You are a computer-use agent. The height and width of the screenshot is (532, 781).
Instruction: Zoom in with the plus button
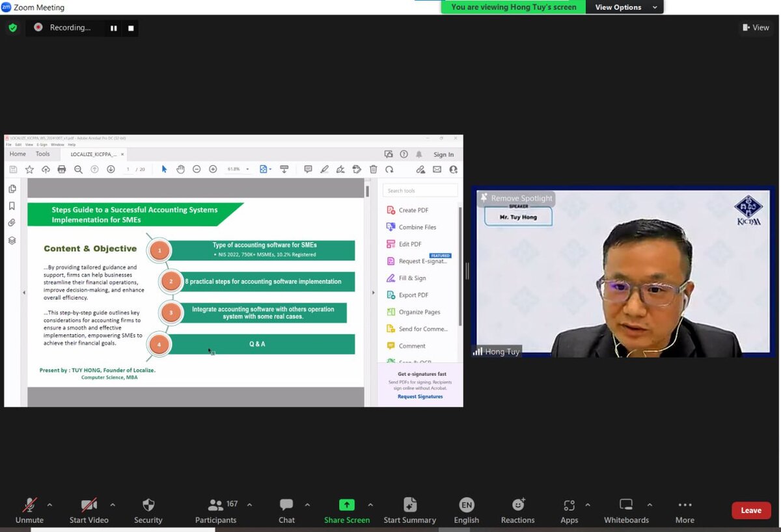(x=213, y=169)
